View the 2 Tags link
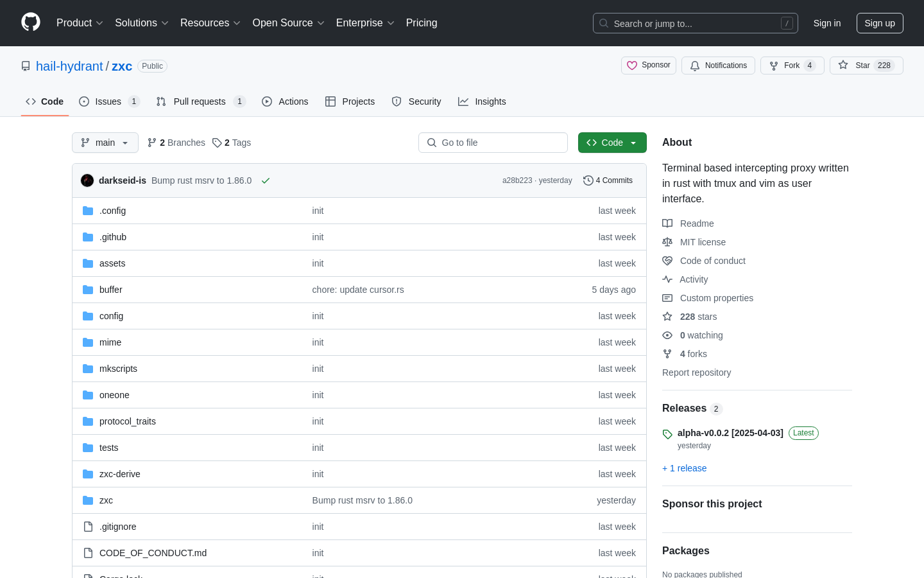Screen dimensions: 924x578 pos(232,143)
